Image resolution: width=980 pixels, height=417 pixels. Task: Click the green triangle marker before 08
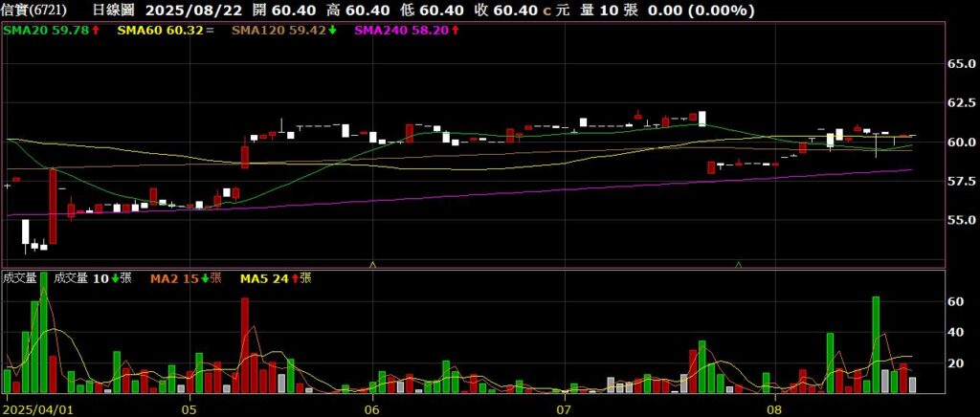738,263
